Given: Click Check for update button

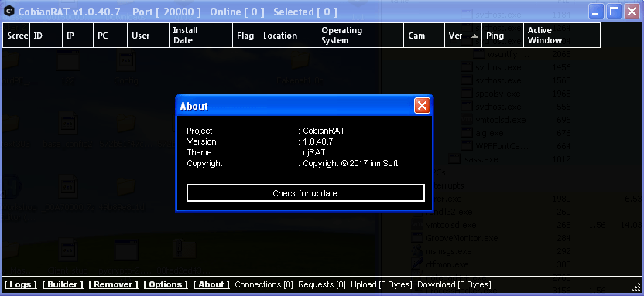Looking at the screenshot, I should (305, 193).
